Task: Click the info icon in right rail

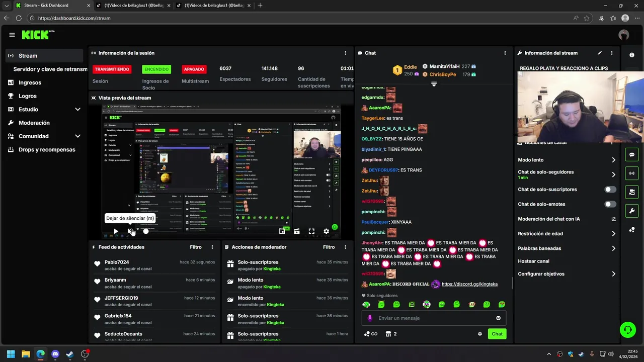Action: [x=632, y=55]
